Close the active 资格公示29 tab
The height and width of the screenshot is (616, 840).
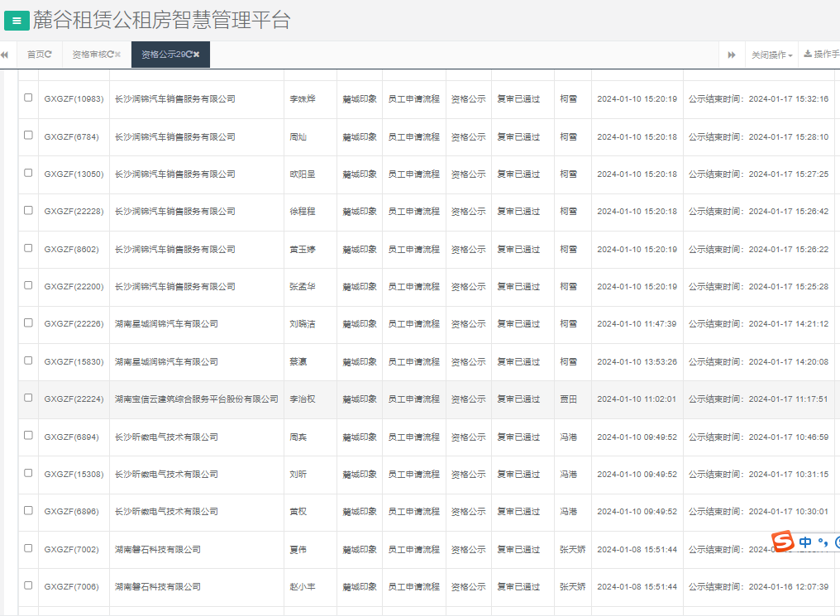(x=197, y=55)
